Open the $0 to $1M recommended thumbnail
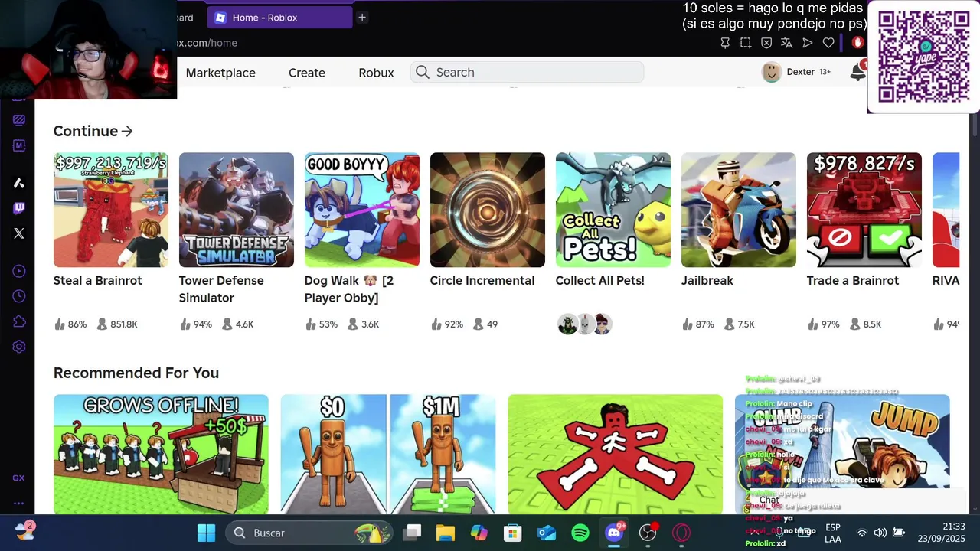The image size is (980, 551). [388, 454]
